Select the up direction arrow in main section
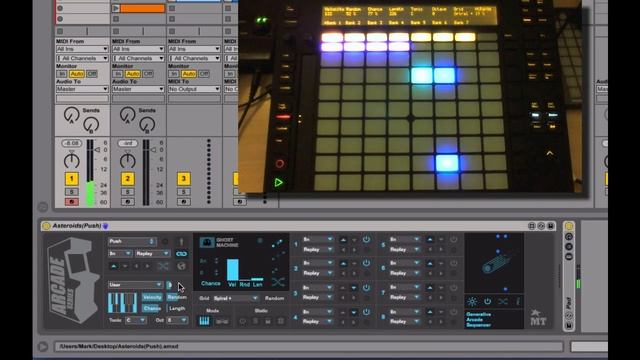Screen dimensions: 640x360 114,266
